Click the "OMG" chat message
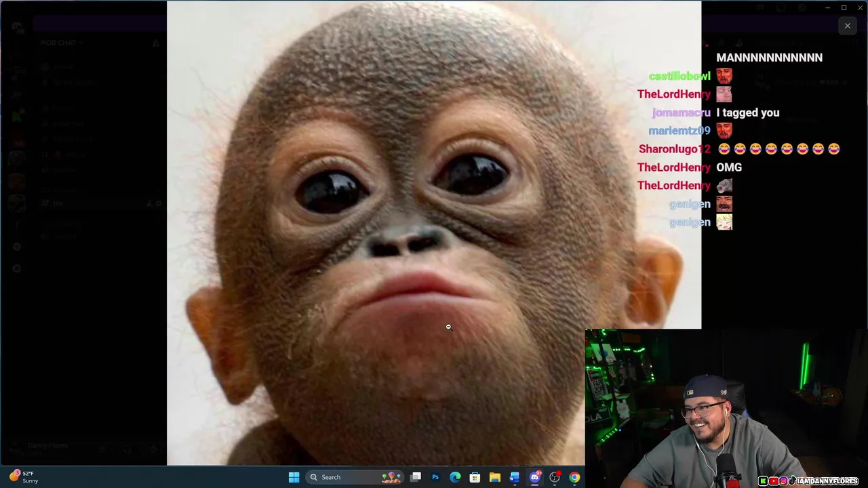The height and width of the screenshot is (488, 868). coord(729,167)
